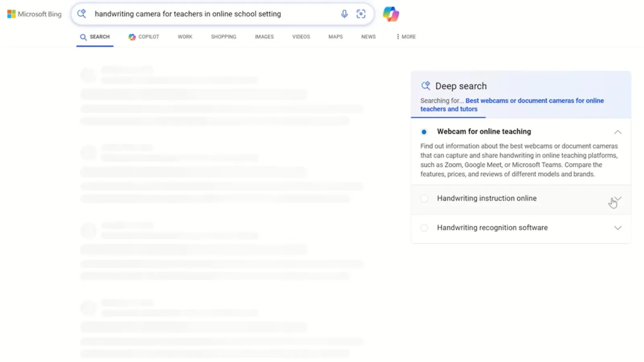The image size is (644, 362).
Task: Open the Shopping results page
Action: point(223,37)
